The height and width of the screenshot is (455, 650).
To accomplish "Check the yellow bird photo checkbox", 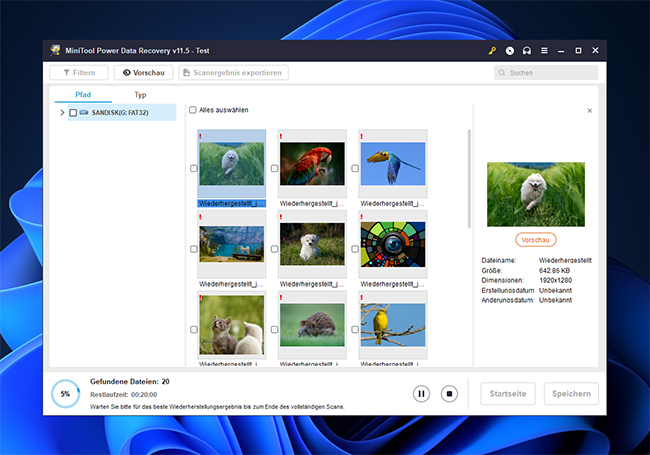I will click(355, 329).
